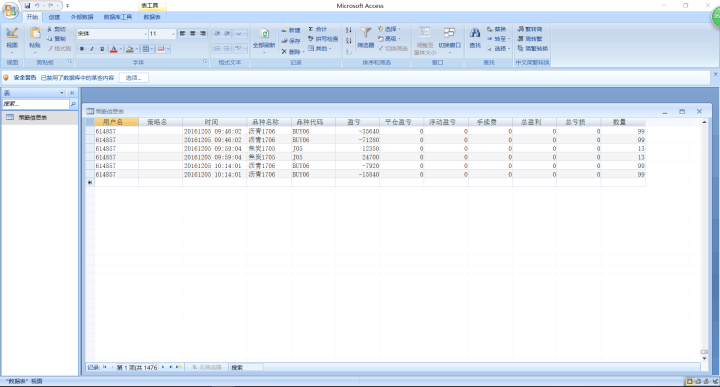This screenshot has height=387, width=720.
Task: Expand the navigation pane 表 dropdown arrow
Action: coord(62,93)
